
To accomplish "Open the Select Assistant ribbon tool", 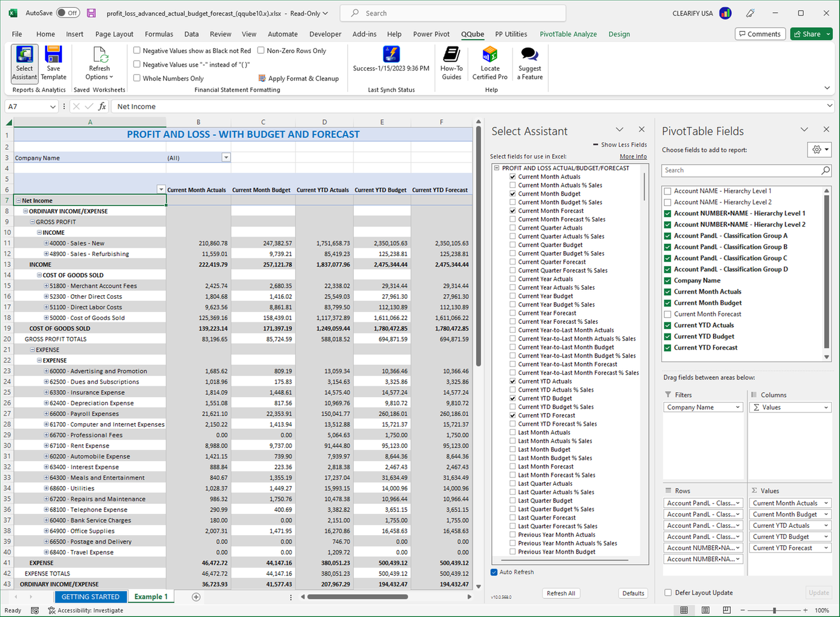I will 25,63.
